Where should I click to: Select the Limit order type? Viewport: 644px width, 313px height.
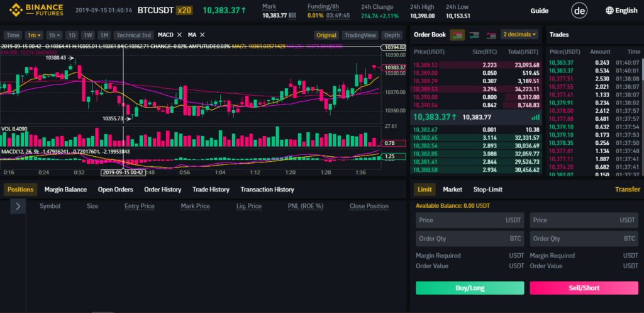click(425, 190)
